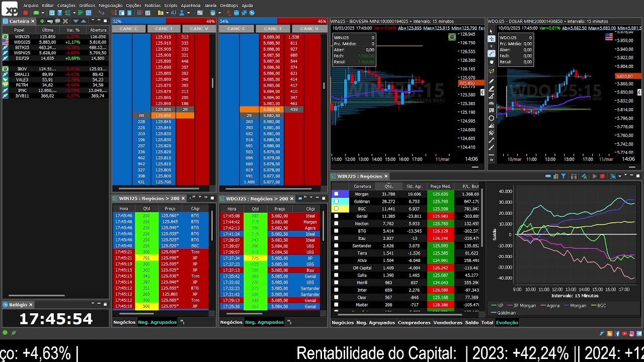Click the dollar-sign trades icon in main toolbar
644x362 pixels.
point(67,13)
